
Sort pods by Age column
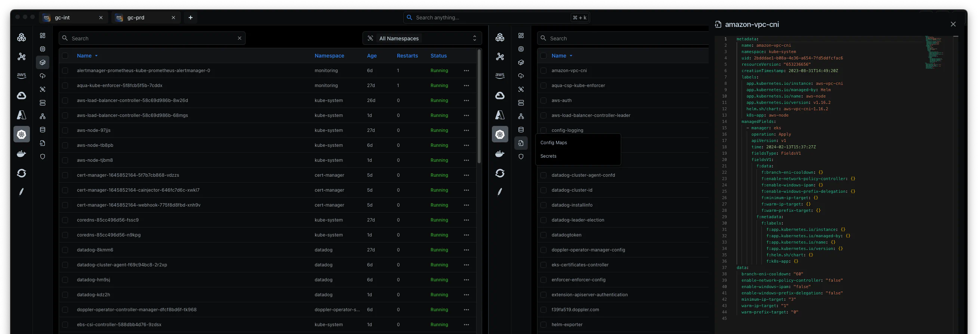372,56
